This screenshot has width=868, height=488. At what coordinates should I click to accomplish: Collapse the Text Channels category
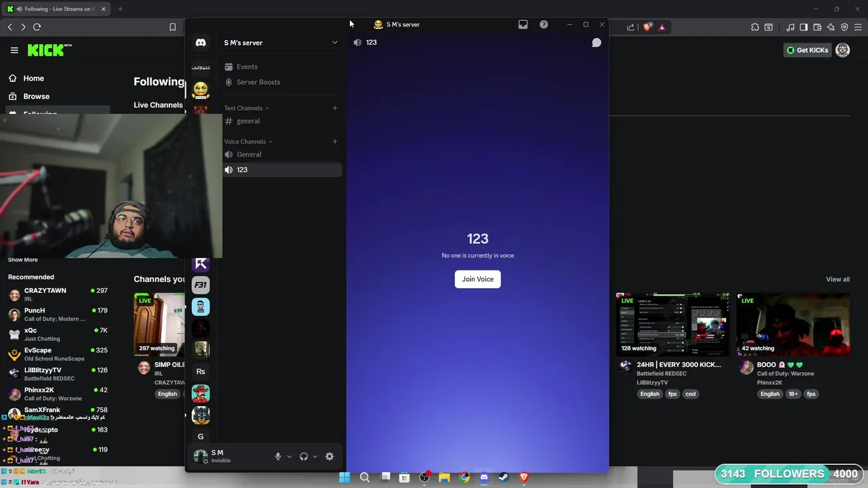click(246, 108)
